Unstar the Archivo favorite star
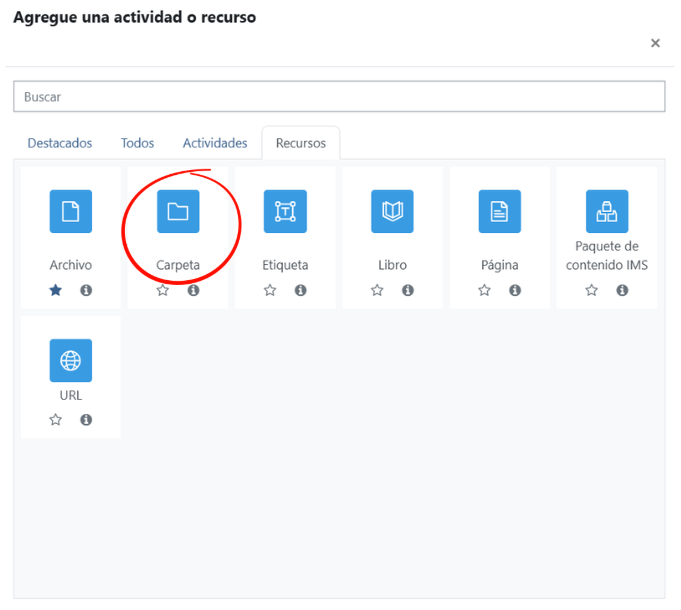 (56, 290)
